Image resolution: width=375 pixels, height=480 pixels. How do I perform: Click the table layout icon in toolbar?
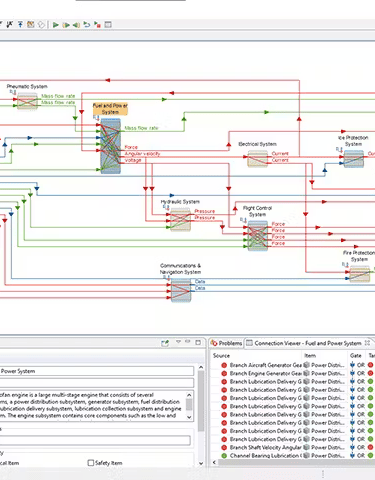coord(108,25)
